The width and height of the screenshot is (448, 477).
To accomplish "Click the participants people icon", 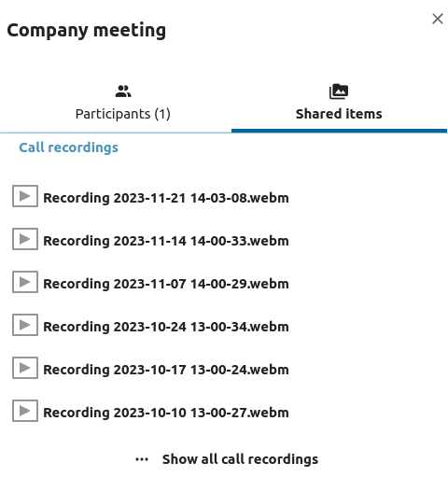I will pos(123,91).
